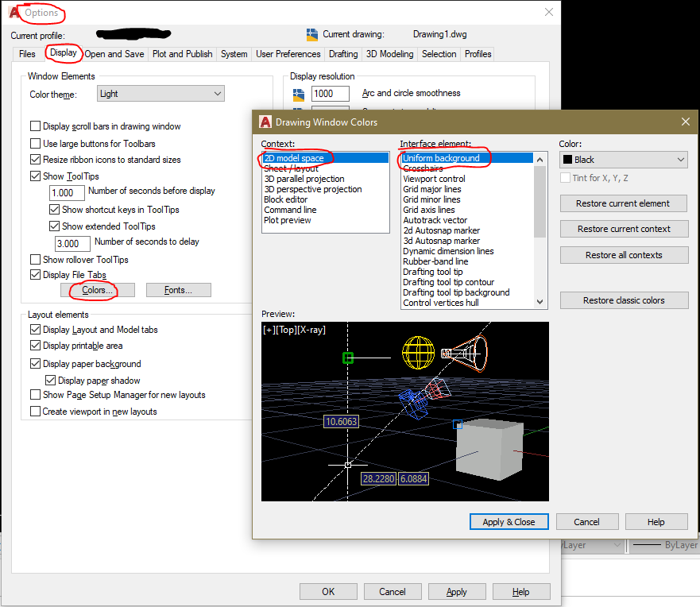Open the 3D Modeling tab
The height and width of the screenshot is (607, 700).
click(x=390, y=54)
